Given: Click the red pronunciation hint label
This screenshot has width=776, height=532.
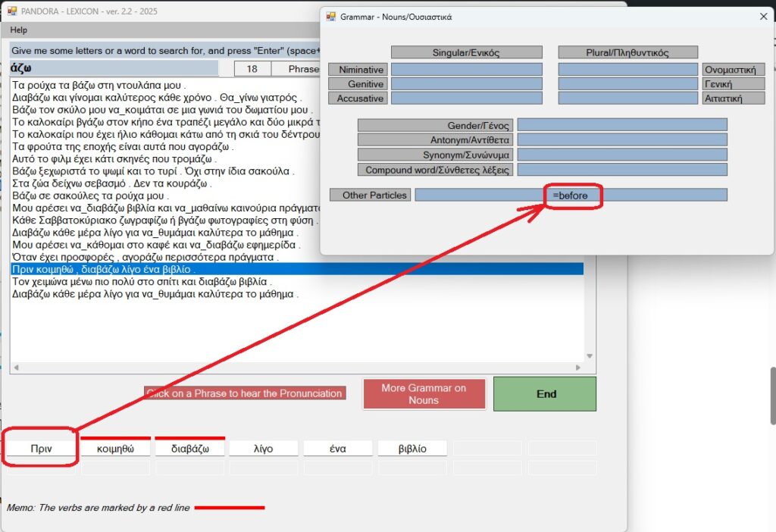Looking at the screenshot, I should click(244, 393).
